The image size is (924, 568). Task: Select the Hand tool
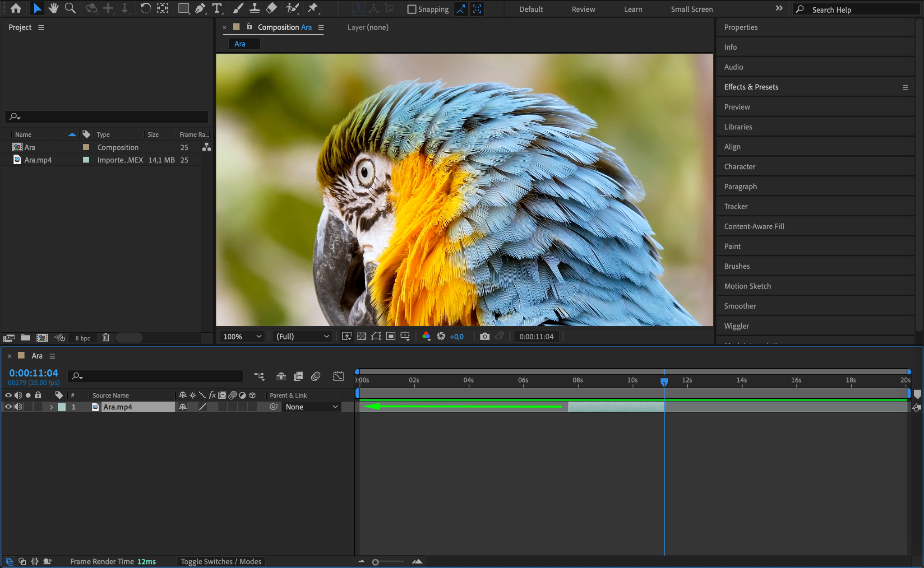pyautogui.click(x=54, y=8)
